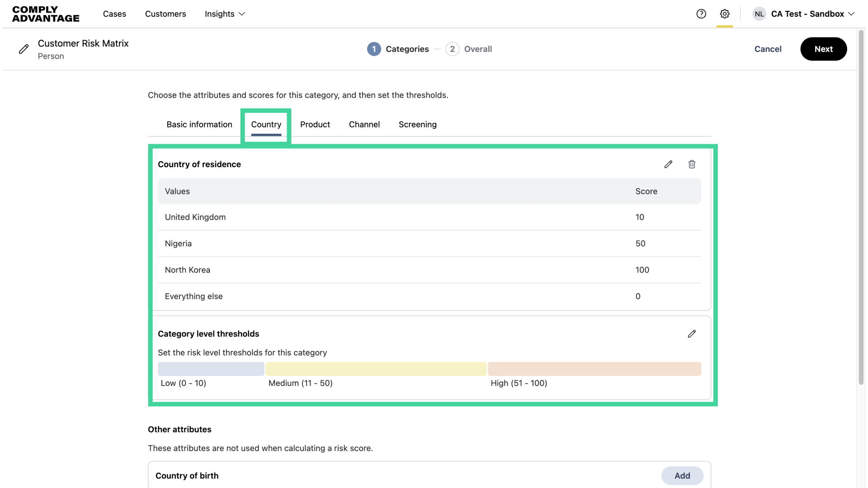Click pencil icon beside Customer Risk Matrix
This screenshot has height=488, width=868.
pos(24,49)
